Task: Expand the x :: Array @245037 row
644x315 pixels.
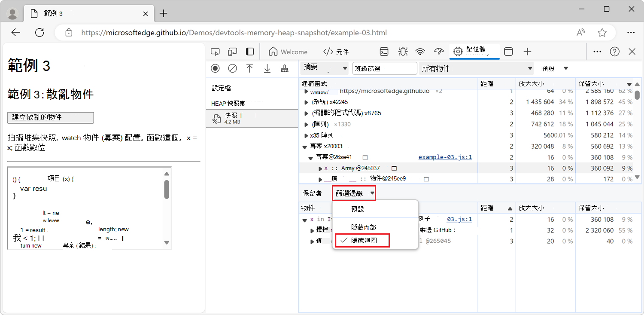Action: 320,168
